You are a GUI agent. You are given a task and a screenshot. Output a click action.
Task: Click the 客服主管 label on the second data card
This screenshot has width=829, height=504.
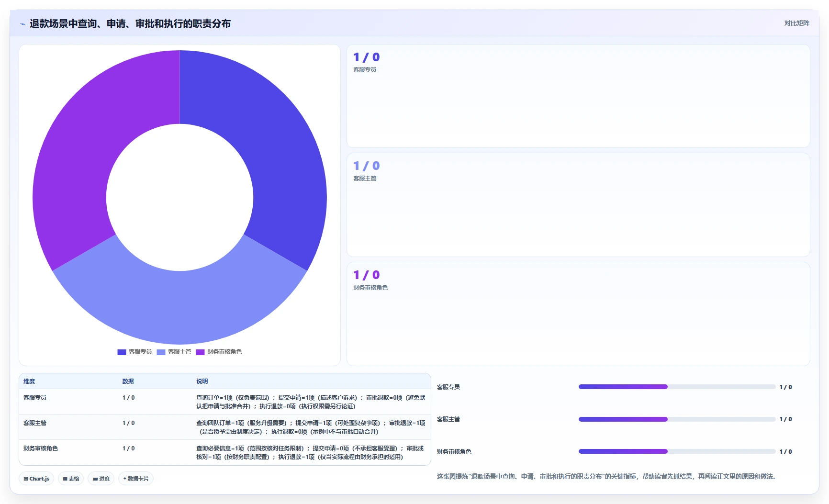click(x=365, y=179)
